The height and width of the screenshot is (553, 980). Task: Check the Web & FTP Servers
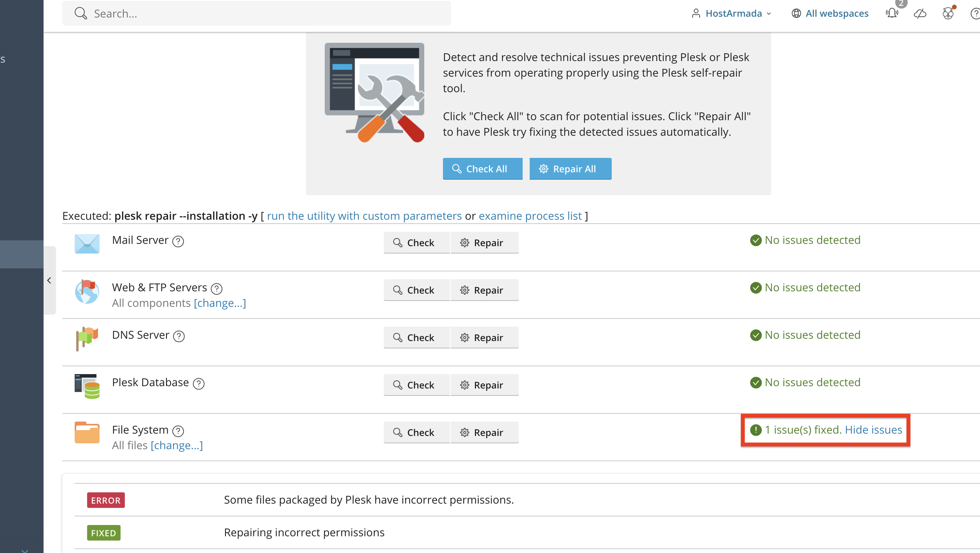click(x=416, y=290)
